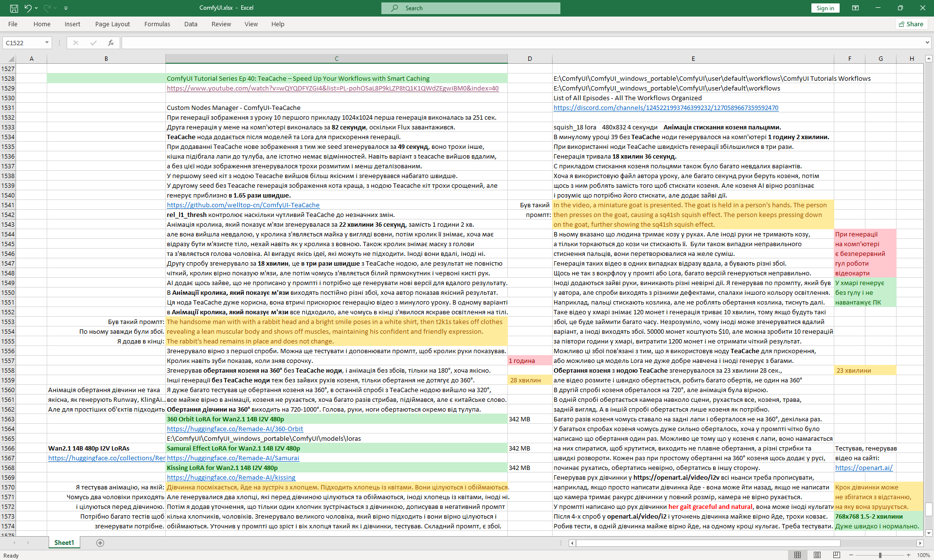This screenshot has width=934, height=560.
Task: Go to the Data tab
Action: pos(191,24)
